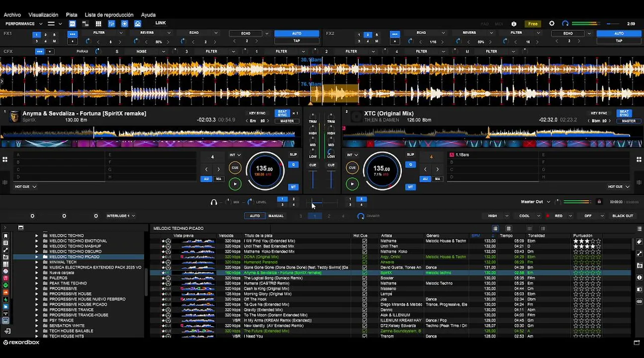Toggle the mixer panel icon in toolbar

[x=111, y=23]
